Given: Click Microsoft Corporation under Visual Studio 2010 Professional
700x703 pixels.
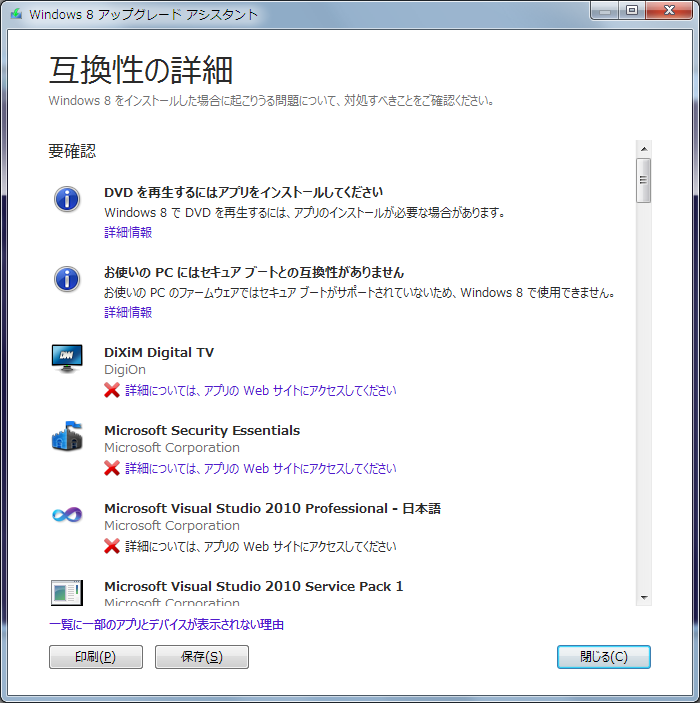Looking at the screenshot, I should pyautogui.click(x=172, y=525).
